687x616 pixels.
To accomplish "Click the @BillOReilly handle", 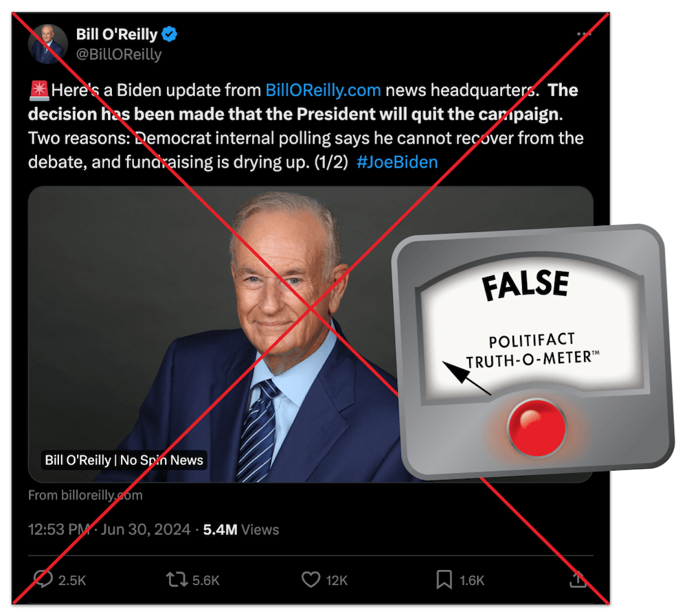I will (119, 54).
